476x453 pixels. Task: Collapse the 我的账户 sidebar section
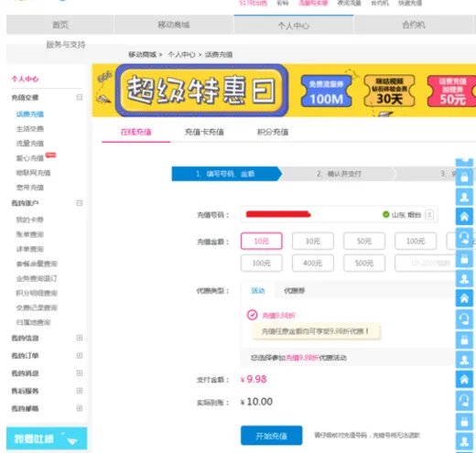80,203
